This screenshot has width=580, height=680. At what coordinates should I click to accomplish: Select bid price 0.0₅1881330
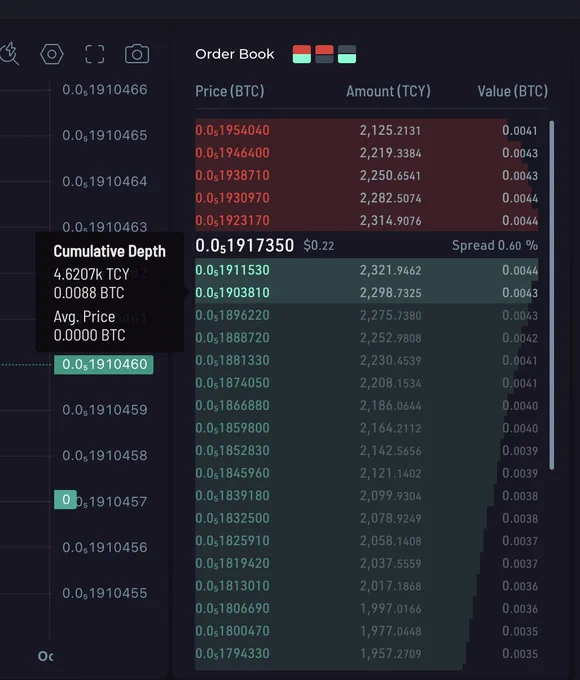pyautogui.click(x=233, y=360)
